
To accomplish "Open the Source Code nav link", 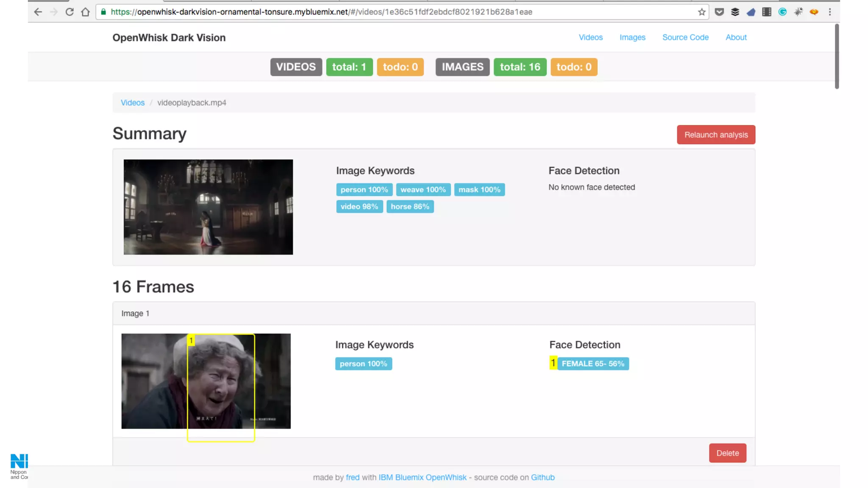I will tap(685, 37).
